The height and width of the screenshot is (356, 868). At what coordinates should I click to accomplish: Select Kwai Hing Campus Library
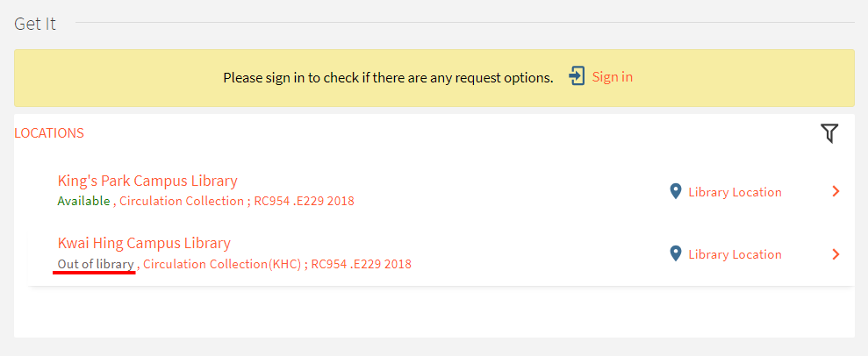(x=144, y=243)
